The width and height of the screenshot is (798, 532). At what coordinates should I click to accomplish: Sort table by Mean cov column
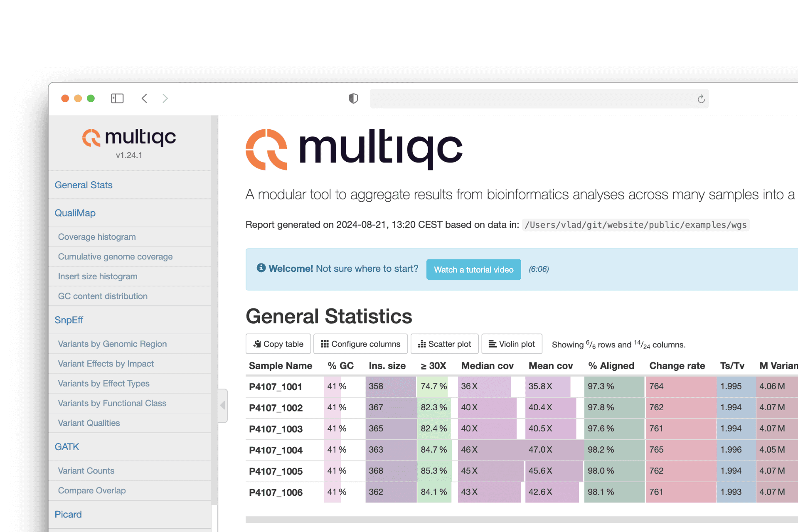coord(551,366)
